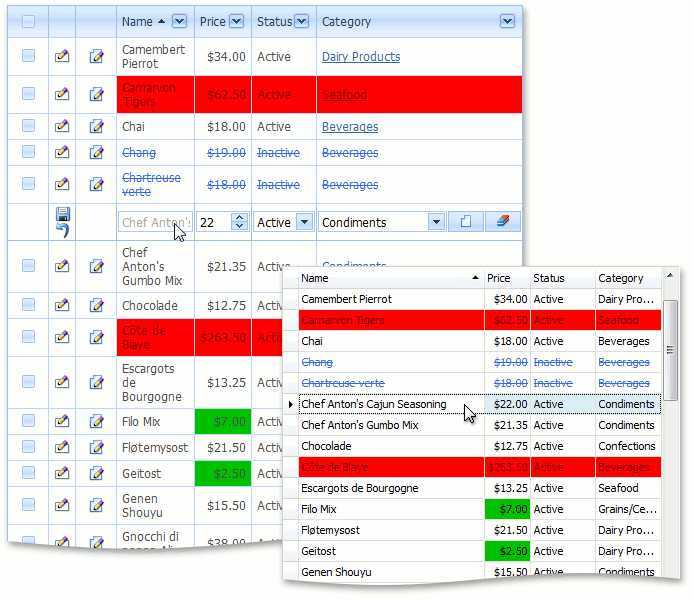
Task: Click the Chef Anton's name input field
Action: click(x=155, y=222)
